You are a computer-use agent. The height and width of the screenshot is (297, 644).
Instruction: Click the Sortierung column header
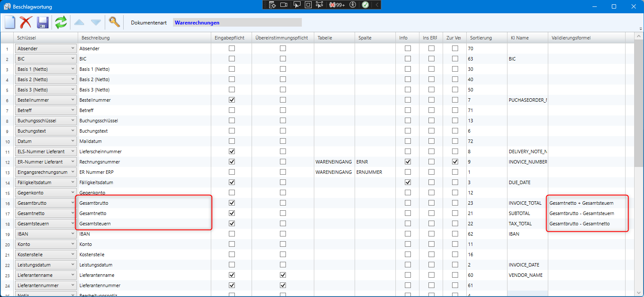coord(486,38)
